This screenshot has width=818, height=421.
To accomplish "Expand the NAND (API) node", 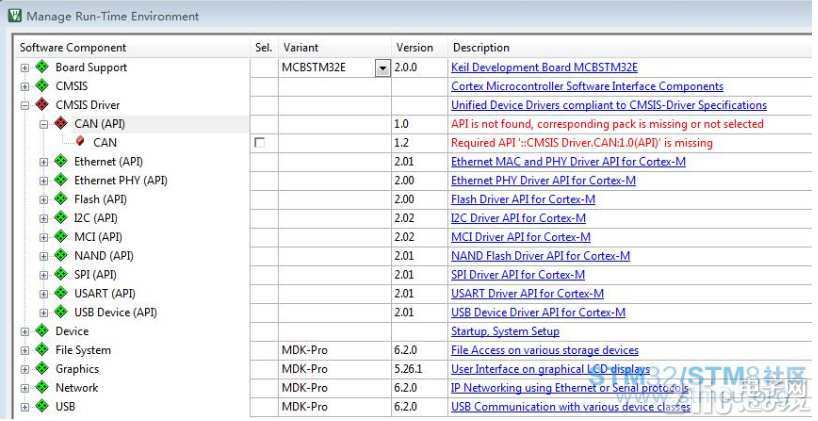I will click(44, 256).
